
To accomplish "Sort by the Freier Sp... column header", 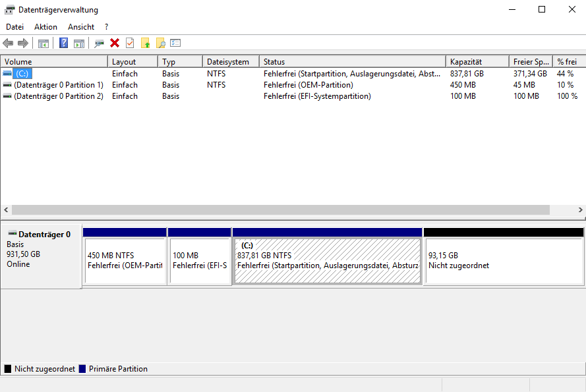I will click(531, 62).
